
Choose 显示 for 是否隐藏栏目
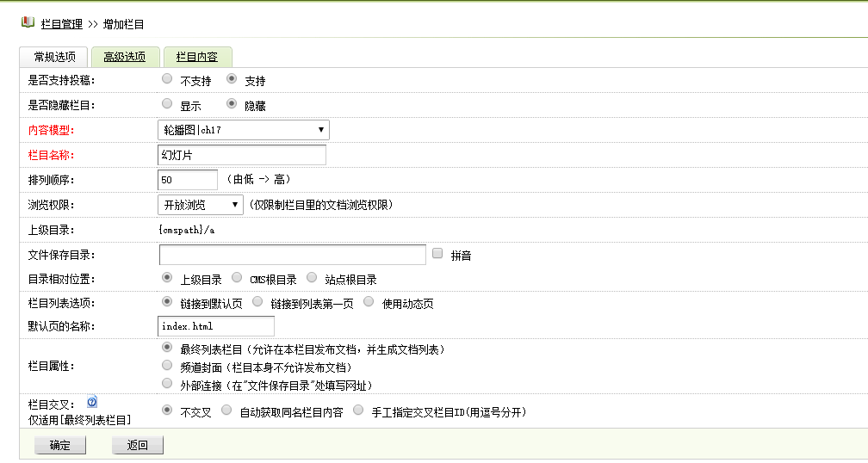[x=167, y=104]
